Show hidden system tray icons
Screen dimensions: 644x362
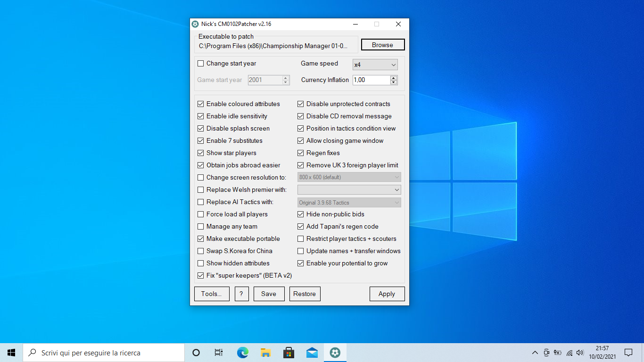[535, 353]
